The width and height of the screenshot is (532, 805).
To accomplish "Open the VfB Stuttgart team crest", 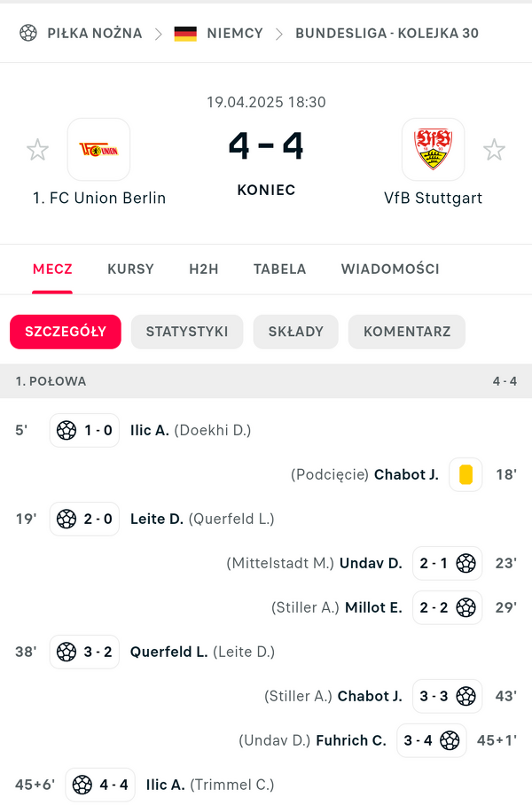I will [433, 149].
